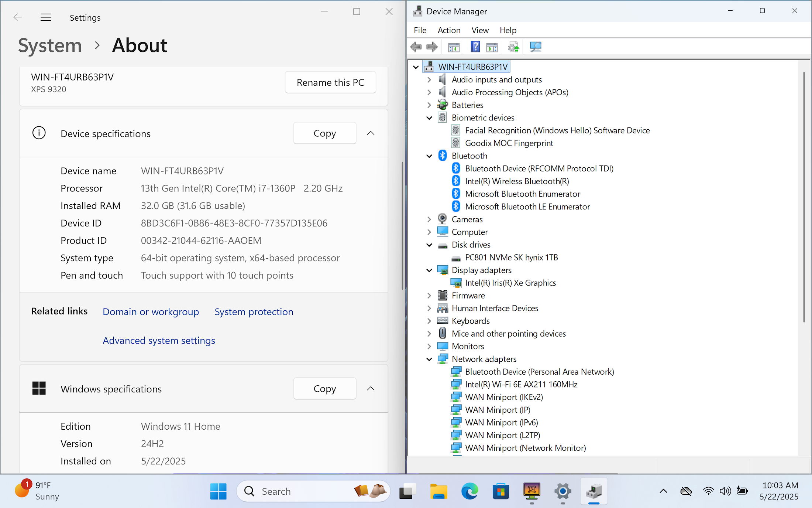Open the View menu in Device Manager
This screenshot has width=812, height=508.
(x=480, y=30)
